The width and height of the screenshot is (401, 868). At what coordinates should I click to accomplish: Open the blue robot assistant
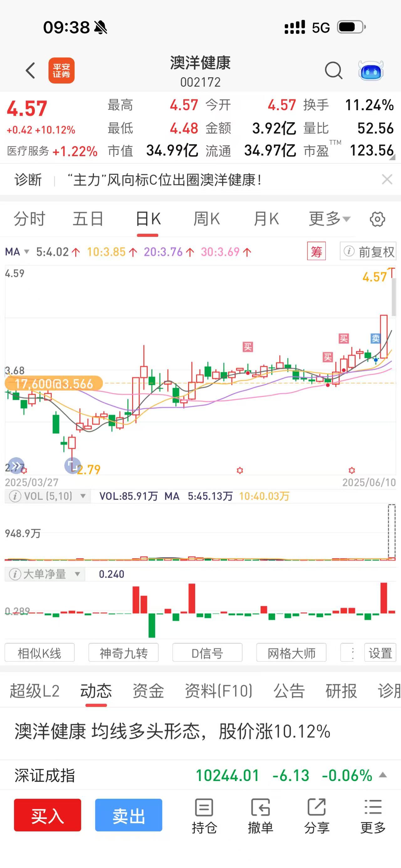tap(371, 70)
